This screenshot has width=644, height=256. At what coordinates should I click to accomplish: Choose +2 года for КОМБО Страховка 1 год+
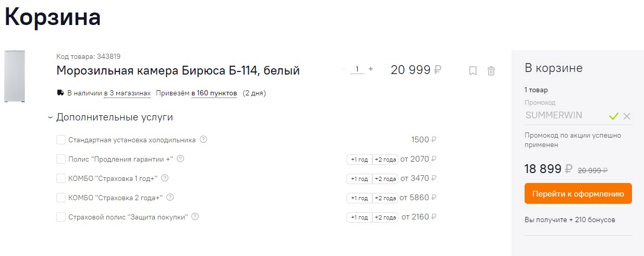[385, 179]
